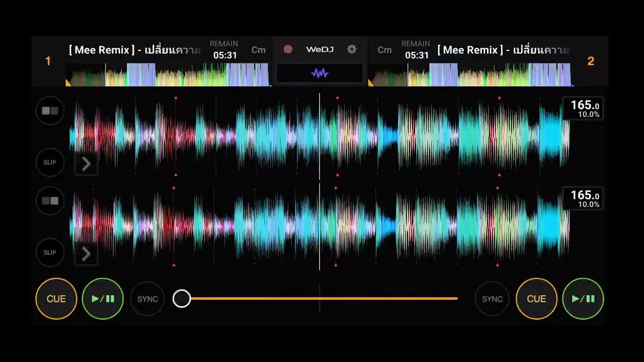
Task: Enable SLIP mode on deck 2
Action: [x=50, y=252]
